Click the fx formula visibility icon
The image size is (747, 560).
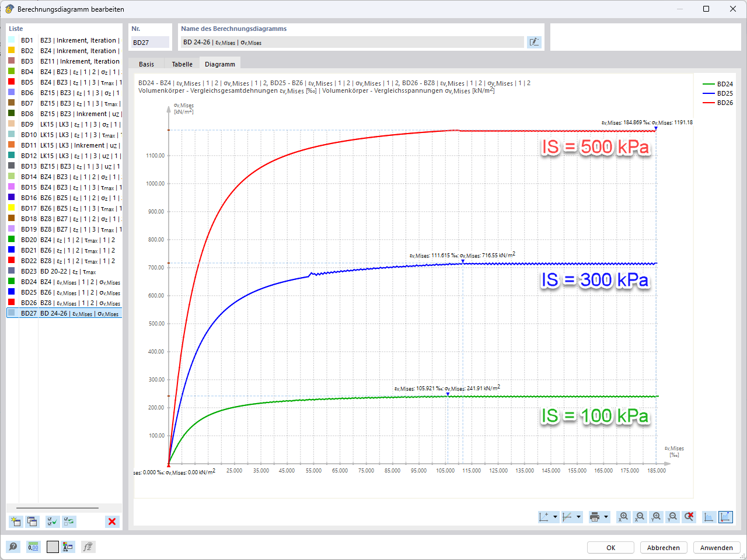click(x=88, y=547)
